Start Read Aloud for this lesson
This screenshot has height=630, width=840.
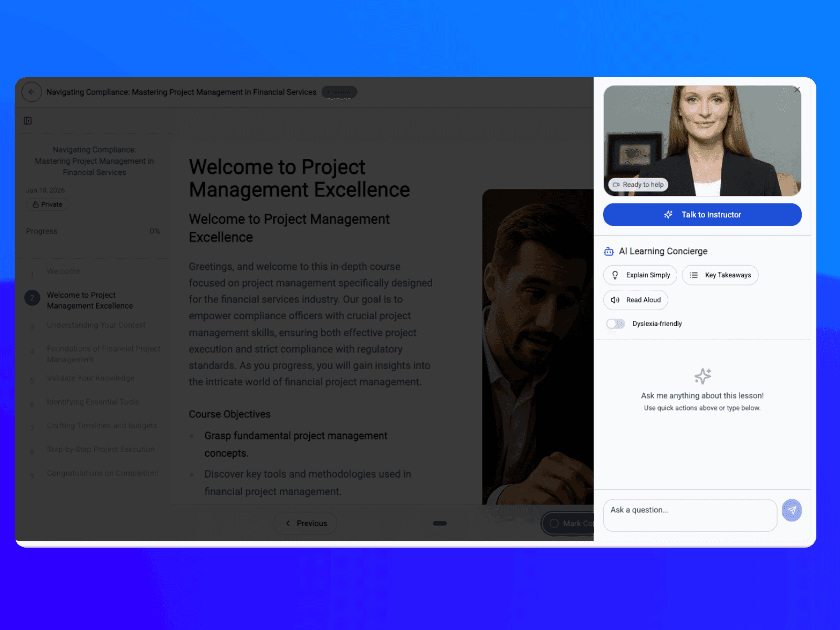tap(635, 300)
